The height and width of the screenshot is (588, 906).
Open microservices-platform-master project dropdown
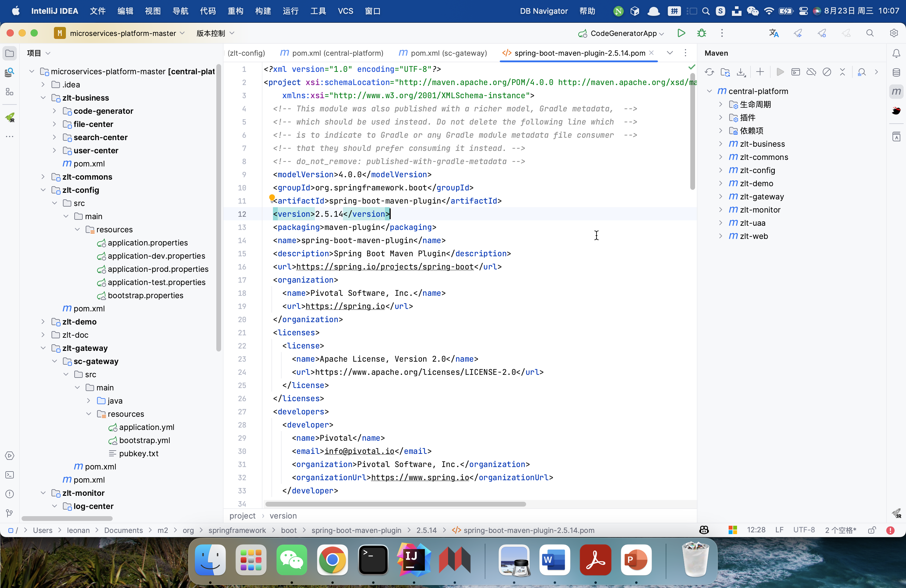[120, 33]
